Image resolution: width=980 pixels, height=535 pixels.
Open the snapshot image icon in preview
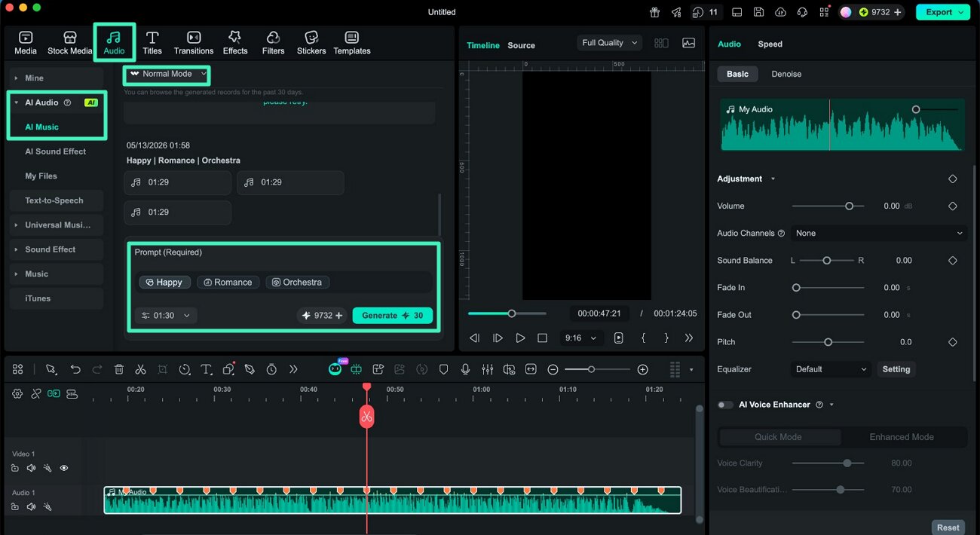(x=688, y=43)
